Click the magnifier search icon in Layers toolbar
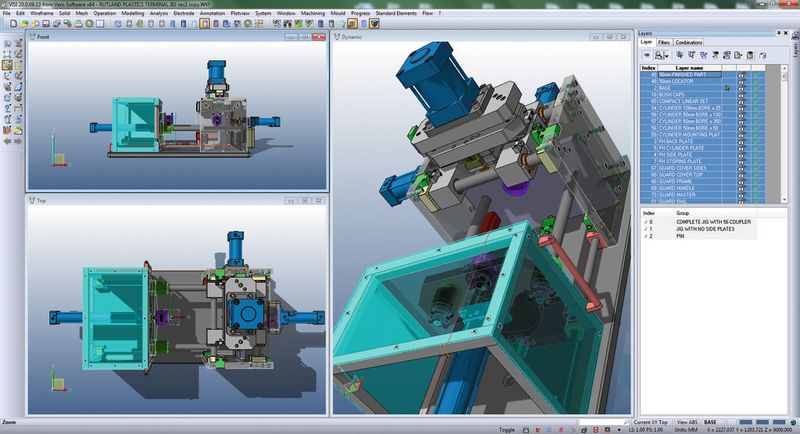 [x=659, y=55]
